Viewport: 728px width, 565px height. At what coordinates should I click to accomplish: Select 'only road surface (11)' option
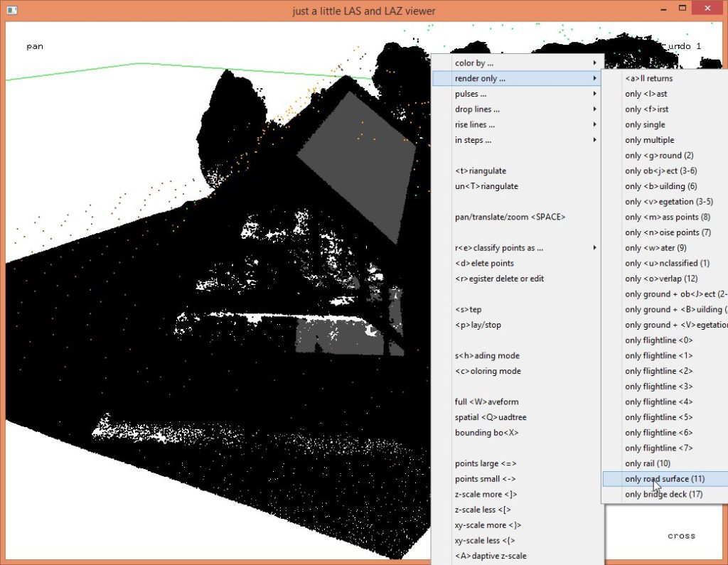[664, 479]
